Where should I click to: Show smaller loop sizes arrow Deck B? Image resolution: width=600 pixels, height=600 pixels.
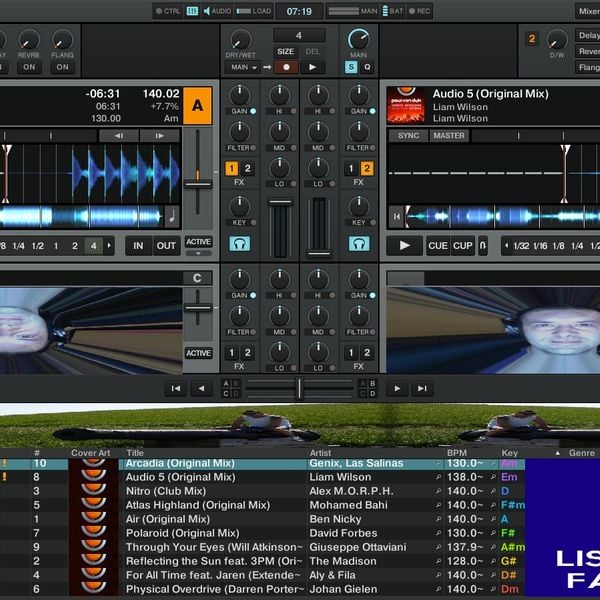(x=507, y=246)
